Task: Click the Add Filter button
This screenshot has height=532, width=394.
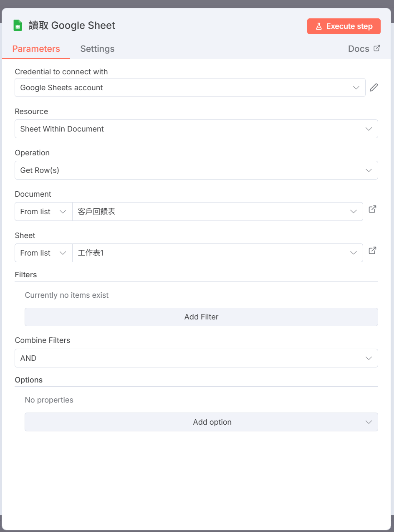Action: tap(201, 317)
